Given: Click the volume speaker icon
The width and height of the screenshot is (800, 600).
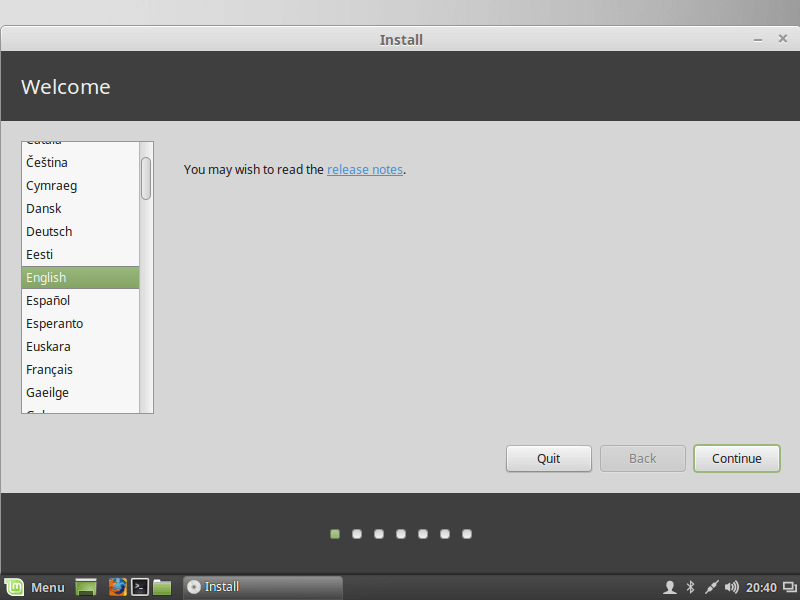Looking at the screenshot, I should coord(732,588).
